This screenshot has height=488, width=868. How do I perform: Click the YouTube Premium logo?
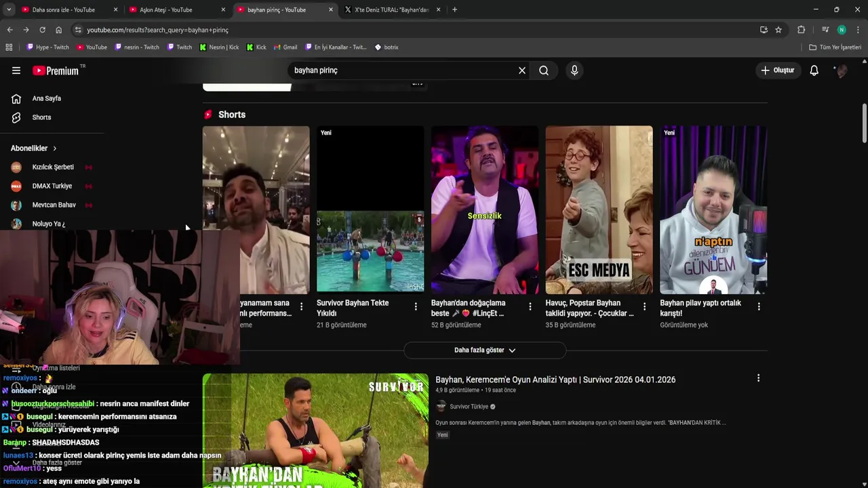coord(56,70)
